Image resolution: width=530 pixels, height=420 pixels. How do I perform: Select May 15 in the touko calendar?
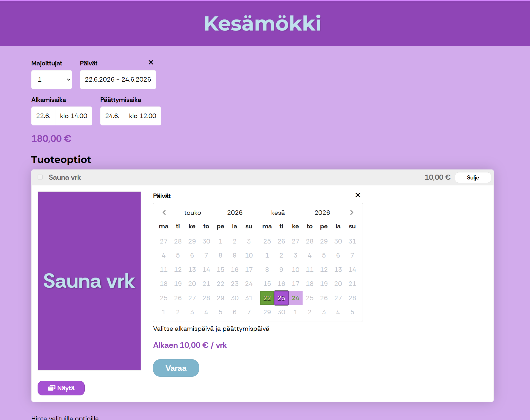220,269
